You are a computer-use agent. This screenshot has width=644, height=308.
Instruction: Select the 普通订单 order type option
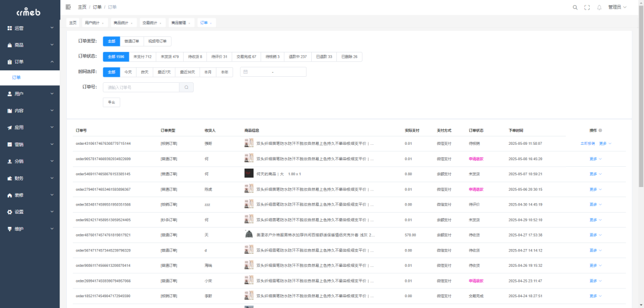click(x=131, y=41)
